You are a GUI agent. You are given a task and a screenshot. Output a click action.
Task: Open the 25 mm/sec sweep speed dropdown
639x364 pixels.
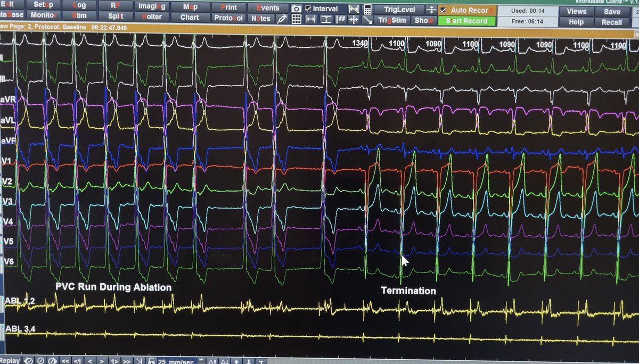click(x=201, y=360)
